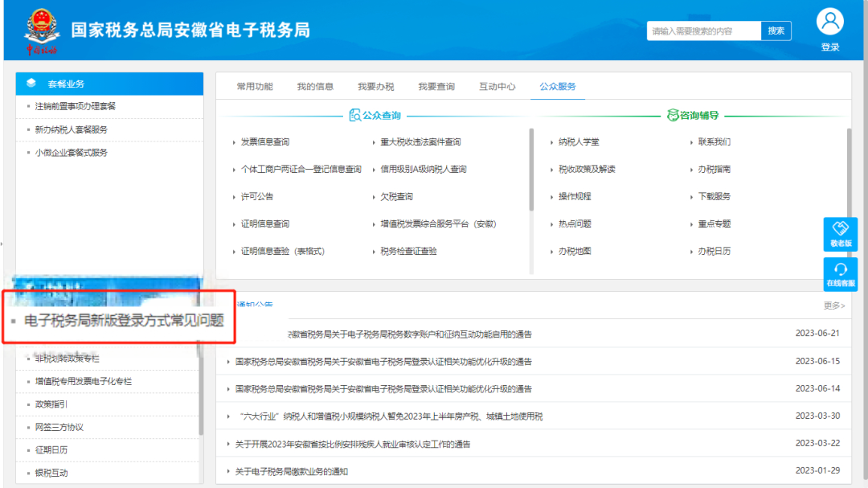Screen dimensions: 868x488
Task: Open the 六大行业 tax exemption notice
Action: tap(389, 416)
